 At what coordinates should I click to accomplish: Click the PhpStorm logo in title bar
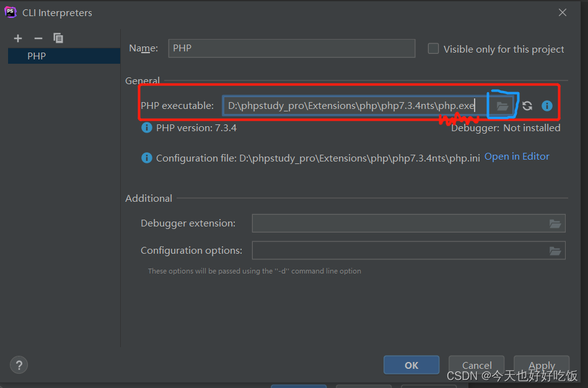coord(10,12)
